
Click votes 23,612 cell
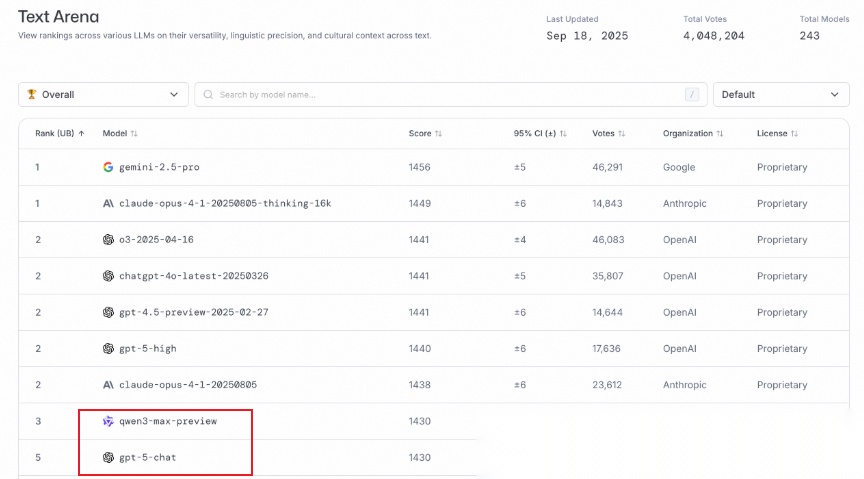(x=607, y=385)
